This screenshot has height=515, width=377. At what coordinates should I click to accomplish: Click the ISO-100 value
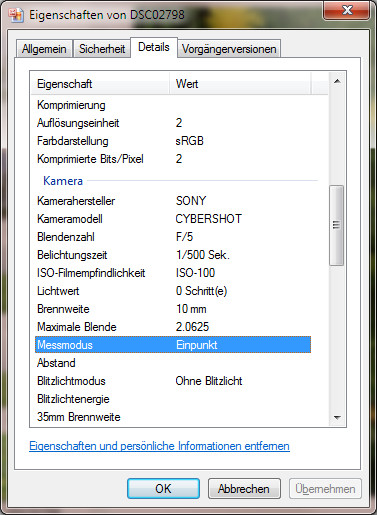[x=195, y=273]
